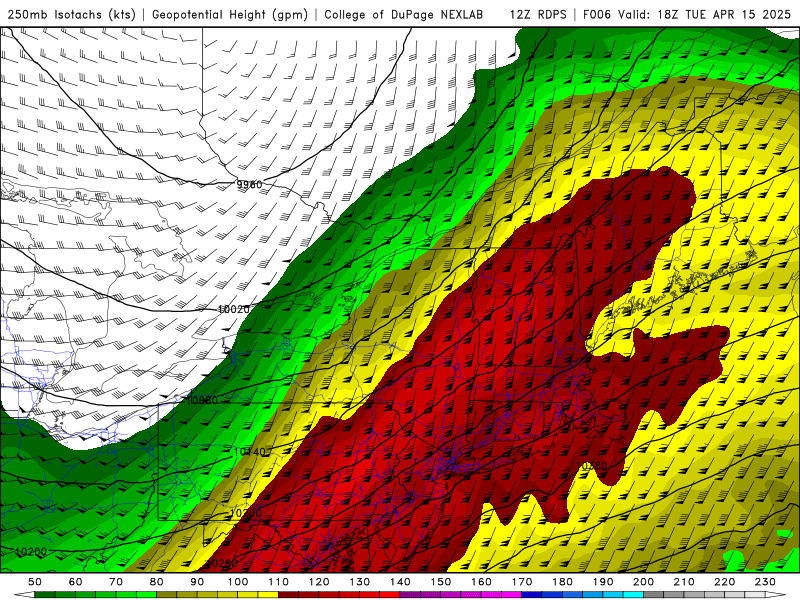Click the 150 value on the color scale
Screen dimensions: 800x600
[x=441, y=582]
